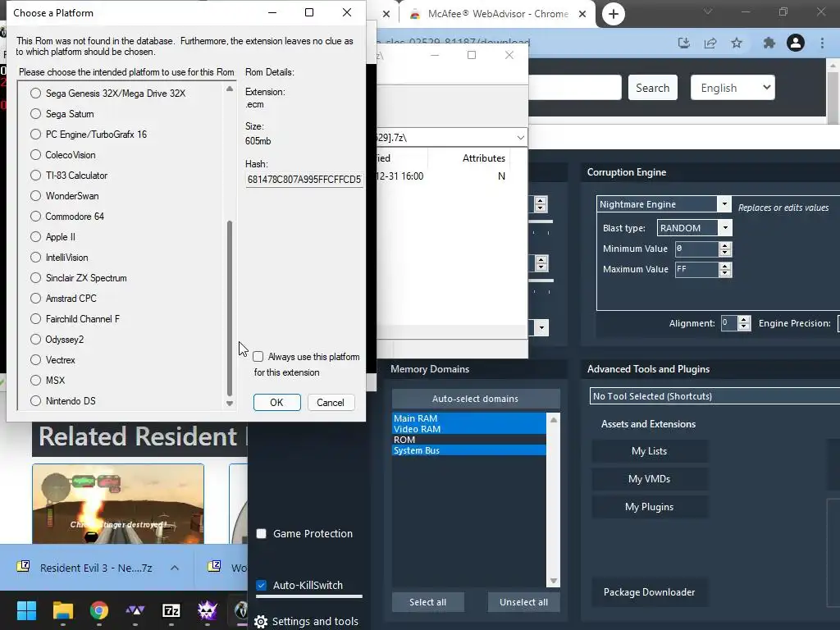Image resolution: width=840 pixels, height=630 pixels.
Task: Select ROM memory domain
Action: 468,440
